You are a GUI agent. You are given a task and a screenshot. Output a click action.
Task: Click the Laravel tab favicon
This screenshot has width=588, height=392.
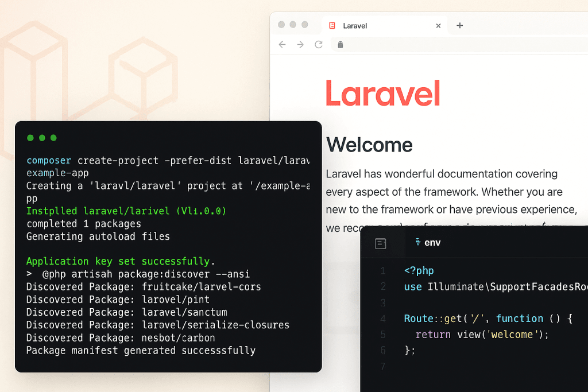pyautogui.click(x=332, y=25)
